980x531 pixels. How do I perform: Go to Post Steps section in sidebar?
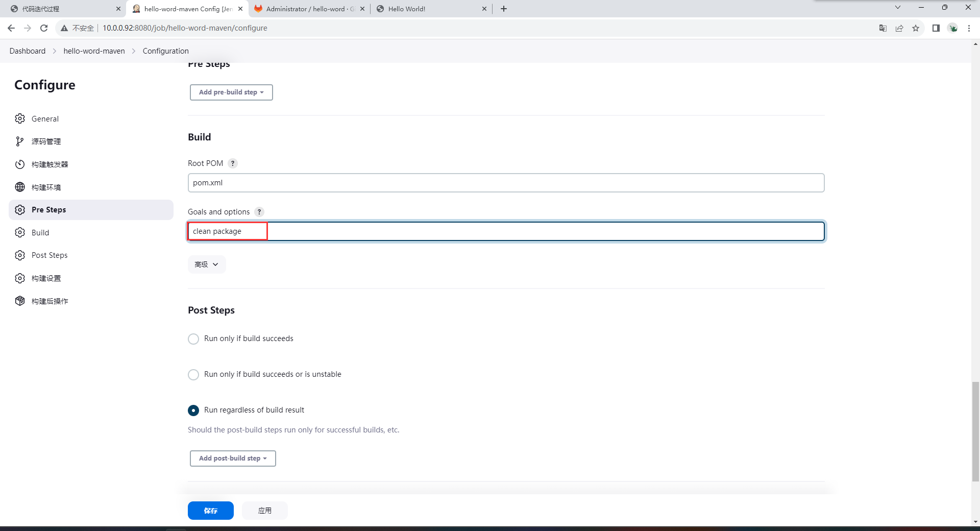tap(91, 255)
